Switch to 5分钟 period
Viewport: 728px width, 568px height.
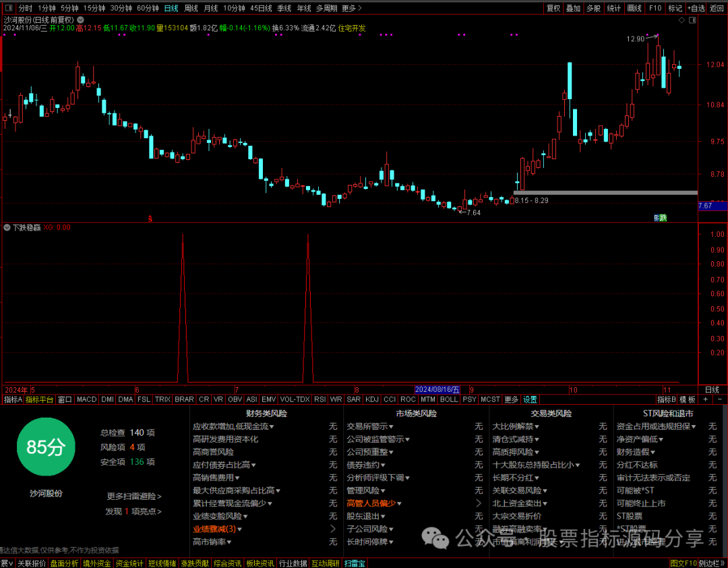click(x=69, y=8)
